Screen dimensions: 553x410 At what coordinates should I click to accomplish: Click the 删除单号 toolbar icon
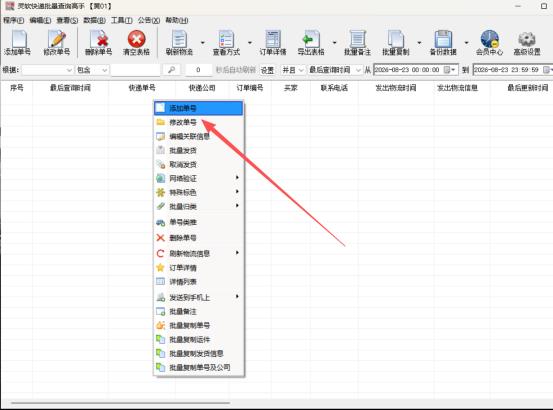tap(98, 43)
